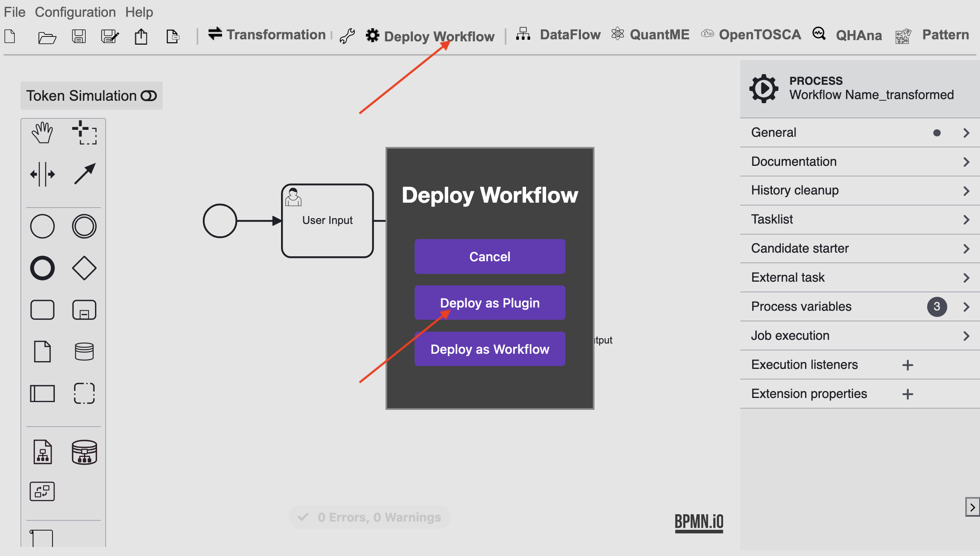Select pool/participant in palette

coord(42,393)
